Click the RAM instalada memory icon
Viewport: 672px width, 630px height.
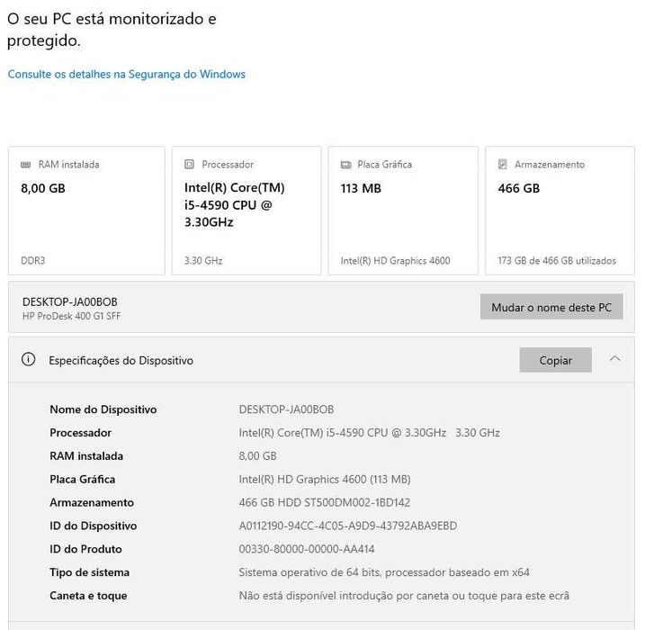pos(26,165)
